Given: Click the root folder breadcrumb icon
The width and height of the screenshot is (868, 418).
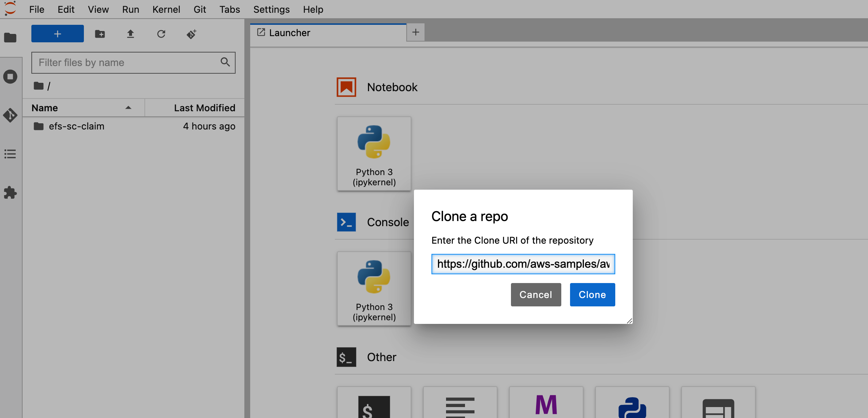Looking at the screenshot, I should 39,86.
